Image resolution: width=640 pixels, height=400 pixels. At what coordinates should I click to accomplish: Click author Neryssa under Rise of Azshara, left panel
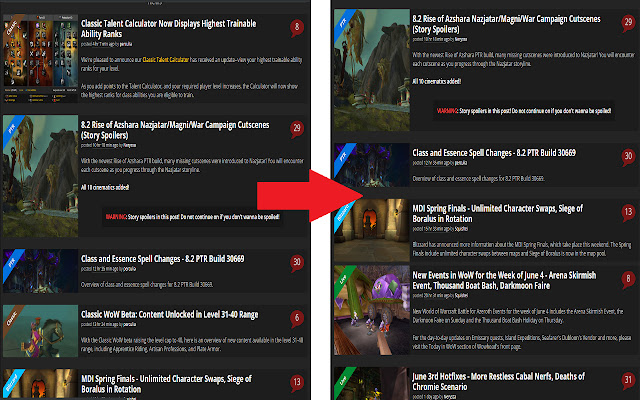pos(130,145)
